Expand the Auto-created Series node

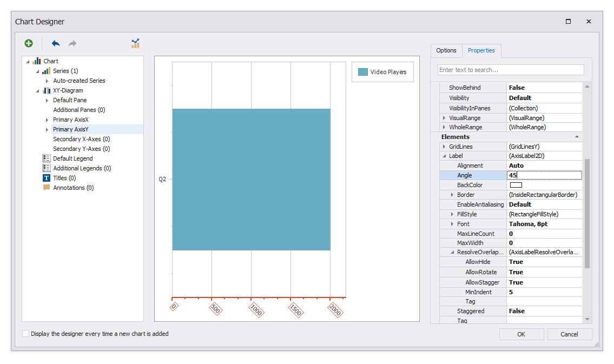[x=47, y=81]
